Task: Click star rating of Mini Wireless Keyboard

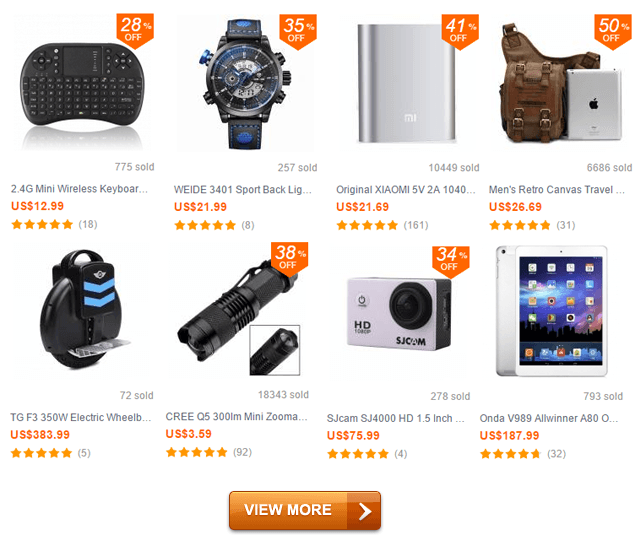Action: click(42, 224)
